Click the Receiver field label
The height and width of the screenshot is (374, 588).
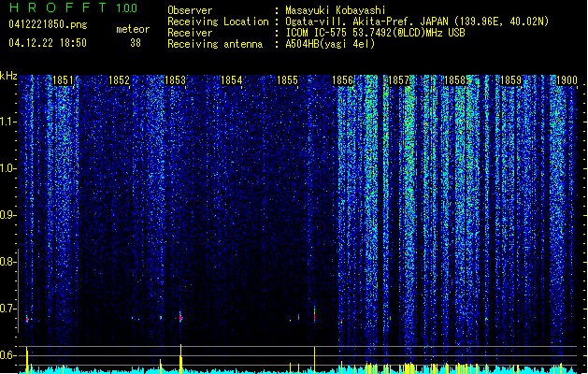coord(190,33)
